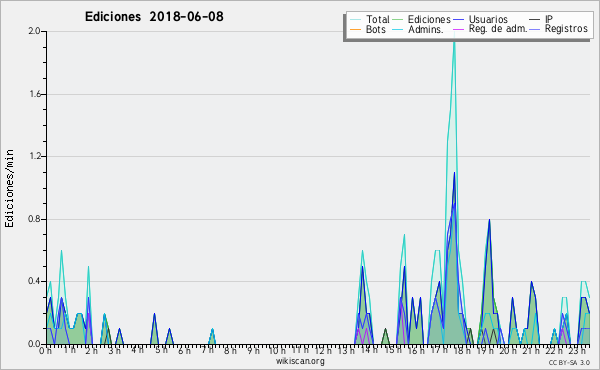Click the orange line swatch beside Bots
The width and height of the screenshot is (600, 370).
tap(355, 29)
